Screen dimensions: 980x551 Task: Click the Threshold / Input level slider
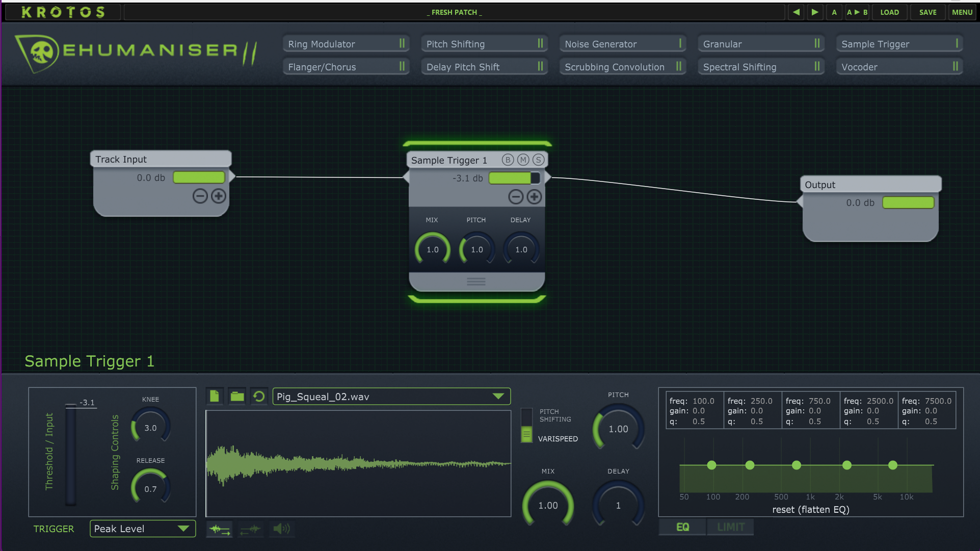pos(71,454)
